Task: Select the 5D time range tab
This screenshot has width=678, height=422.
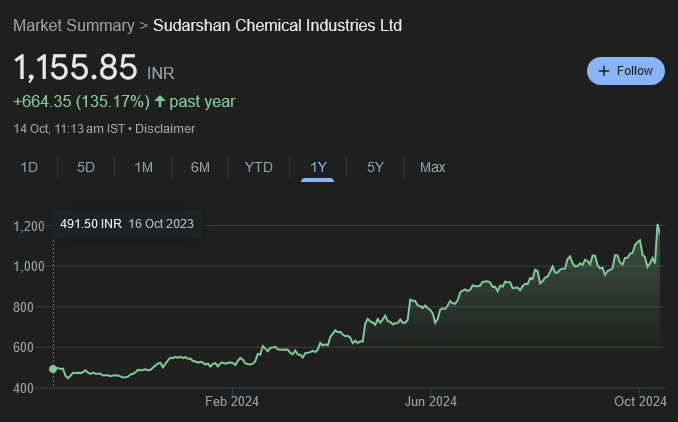Action: point(86,167)
